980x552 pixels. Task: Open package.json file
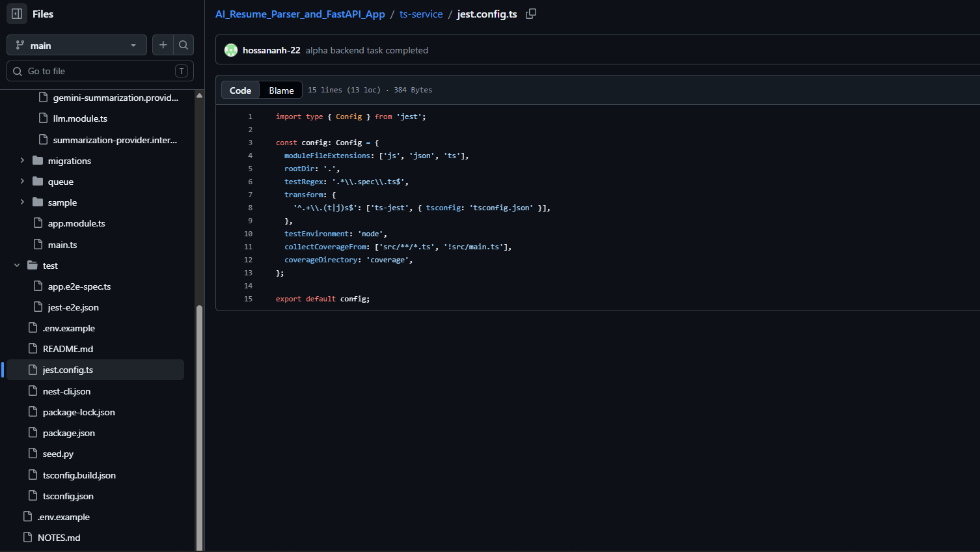(69, 433)
